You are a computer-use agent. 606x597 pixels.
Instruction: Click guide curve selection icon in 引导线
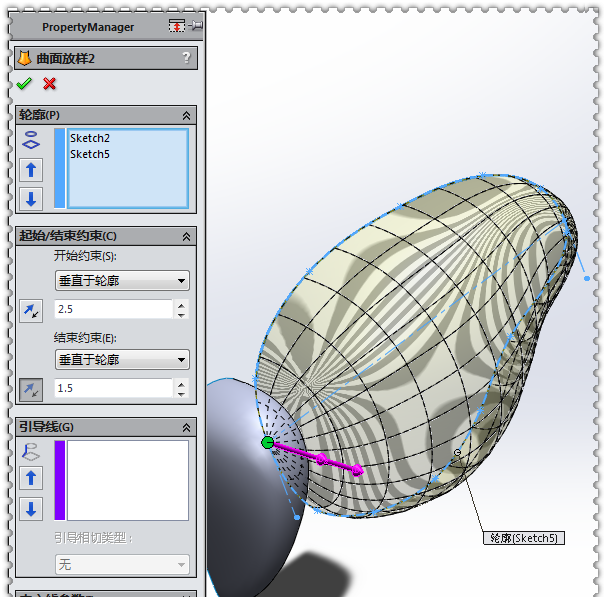(x=31, y=452)
